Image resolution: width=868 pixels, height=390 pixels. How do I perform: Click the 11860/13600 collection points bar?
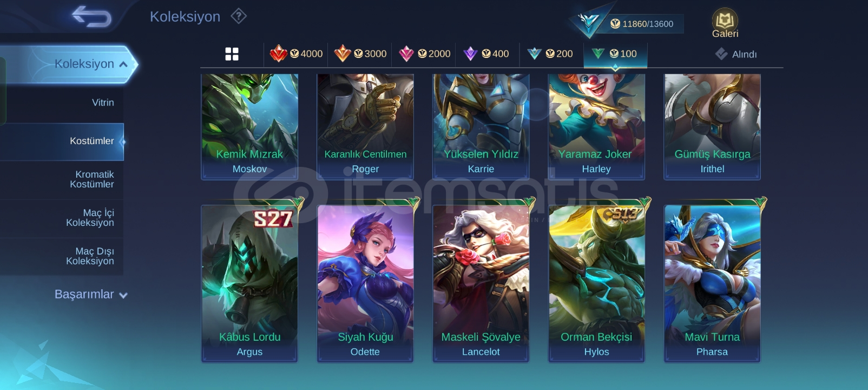coord(642,24)
